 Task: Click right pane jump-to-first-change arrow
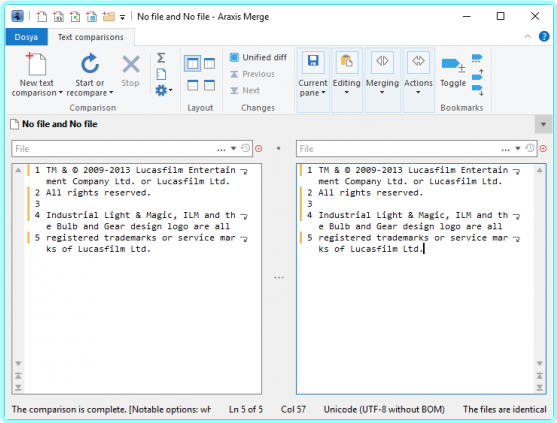pyautogui.click(x=540, y=376)
